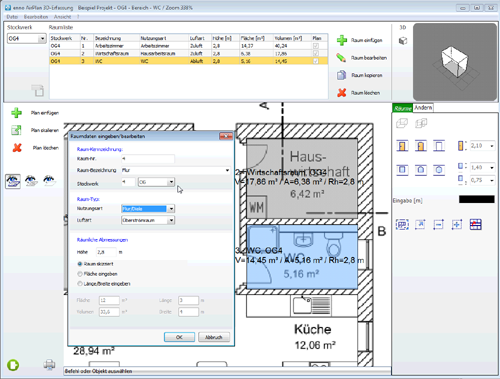
Task: Click the green plus Plan einfügen icon
Action: (x=16, y=113)
